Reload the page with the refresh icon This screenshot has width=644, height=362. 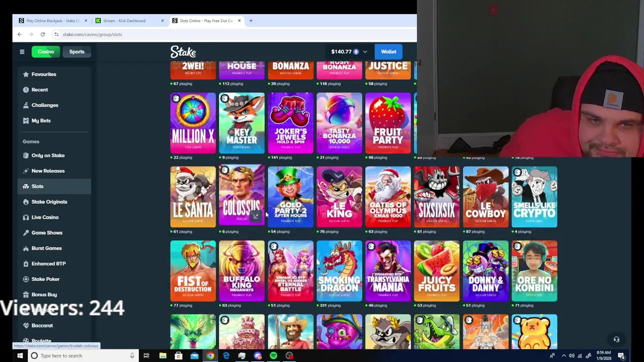click(43, 34)
